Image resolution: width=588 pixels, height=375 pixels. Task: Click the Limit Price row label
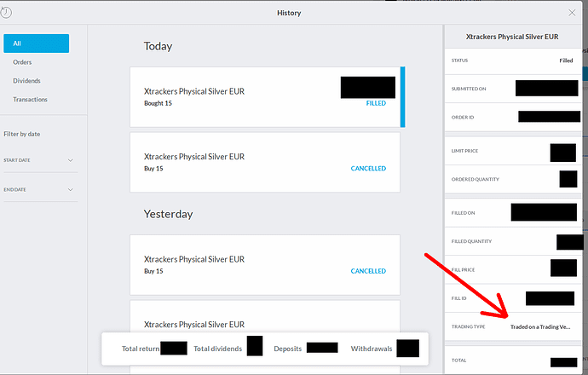pyautogui.click(x=464, y=151)
